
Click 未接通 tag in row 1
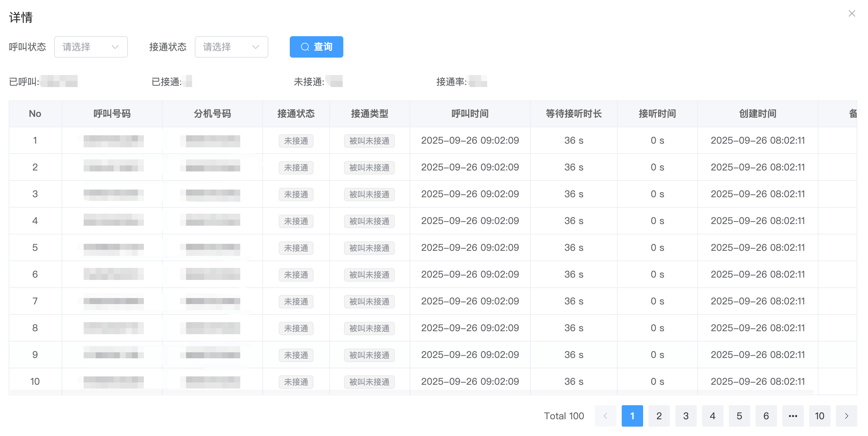[296, 141]
